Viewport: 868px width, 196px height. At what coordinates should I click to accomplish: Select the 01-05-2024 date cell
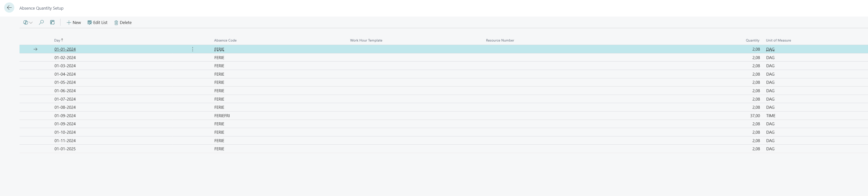tap(65, 82)
